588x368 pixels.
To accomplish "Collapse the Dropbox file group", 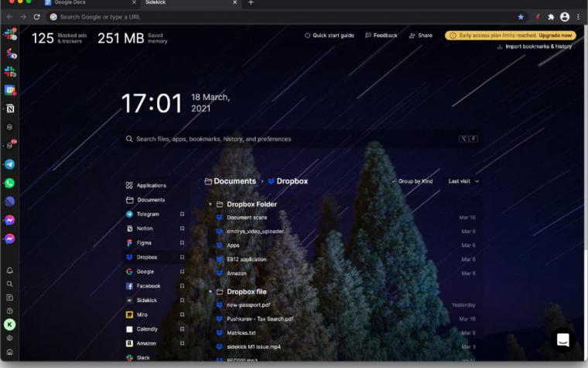I will click(x=210, y=292).
